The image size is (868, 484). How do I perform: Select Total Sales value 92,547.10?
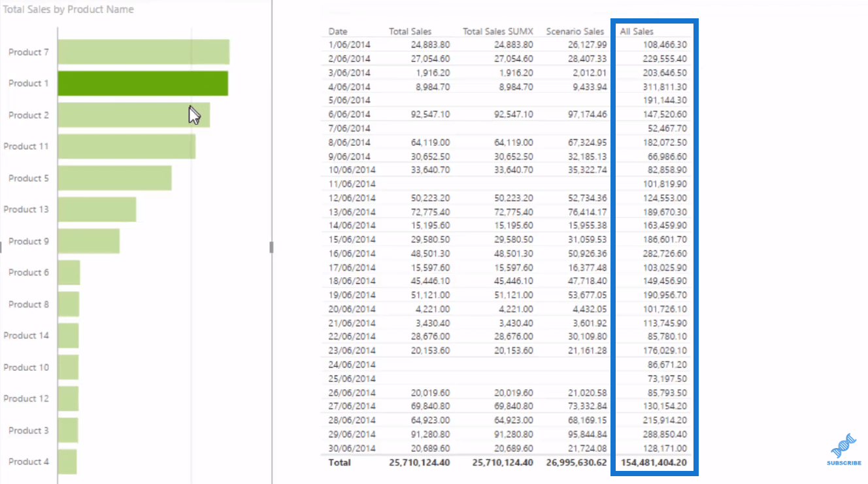pos(430,114)
